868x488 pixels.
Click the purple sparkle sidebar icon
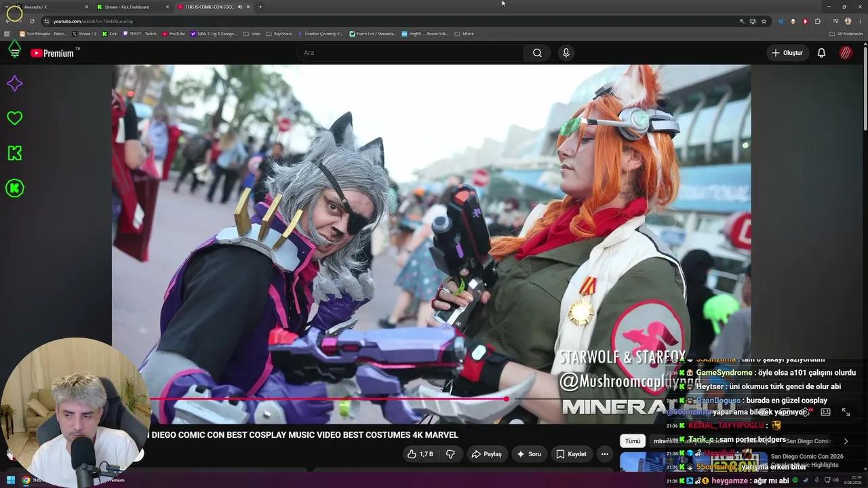click(14, 83)
